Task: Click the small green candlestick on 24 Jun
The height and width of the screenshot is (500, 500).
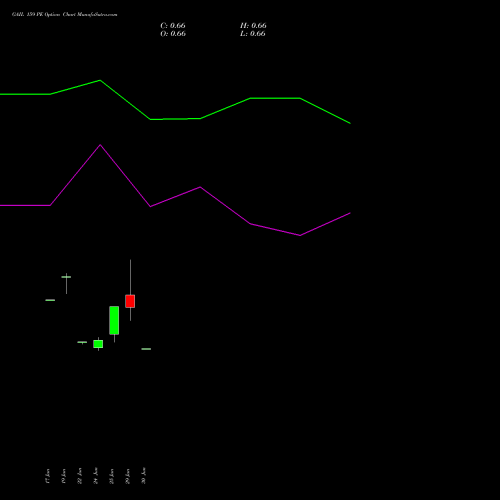Action: 98,344
